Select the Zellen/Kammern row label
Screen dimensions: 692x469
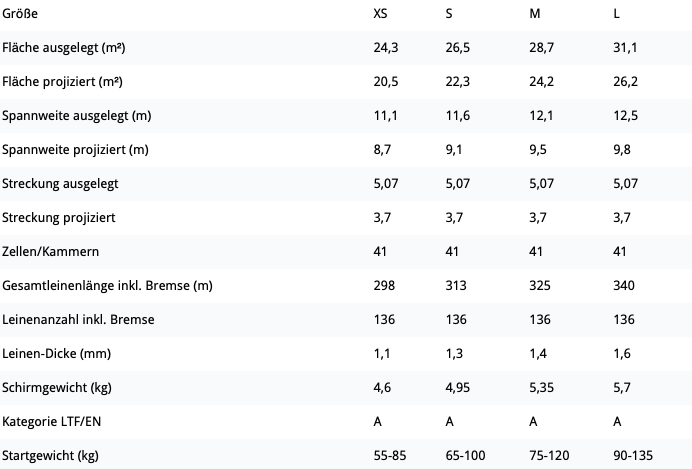click(50, 251)
